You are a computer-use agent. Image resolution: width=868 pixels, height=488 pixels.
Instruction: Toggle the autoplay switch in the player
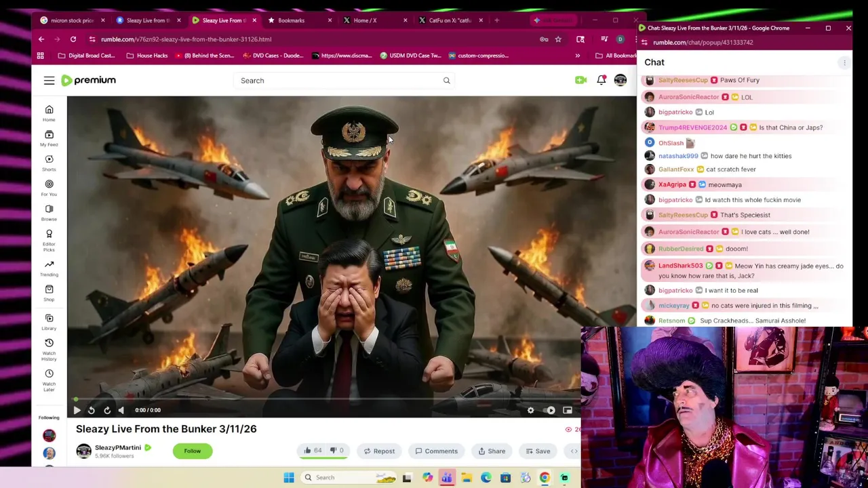551,410
